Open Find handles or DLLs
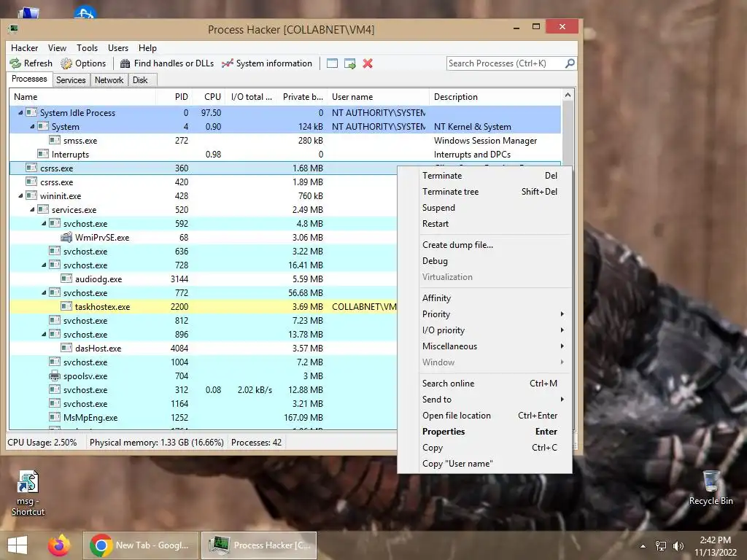 point(167,63)
